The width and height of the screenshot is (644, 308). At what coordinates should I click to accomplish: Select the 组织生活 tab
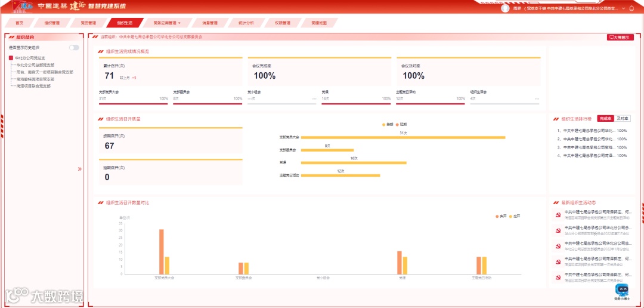point(125,23)
